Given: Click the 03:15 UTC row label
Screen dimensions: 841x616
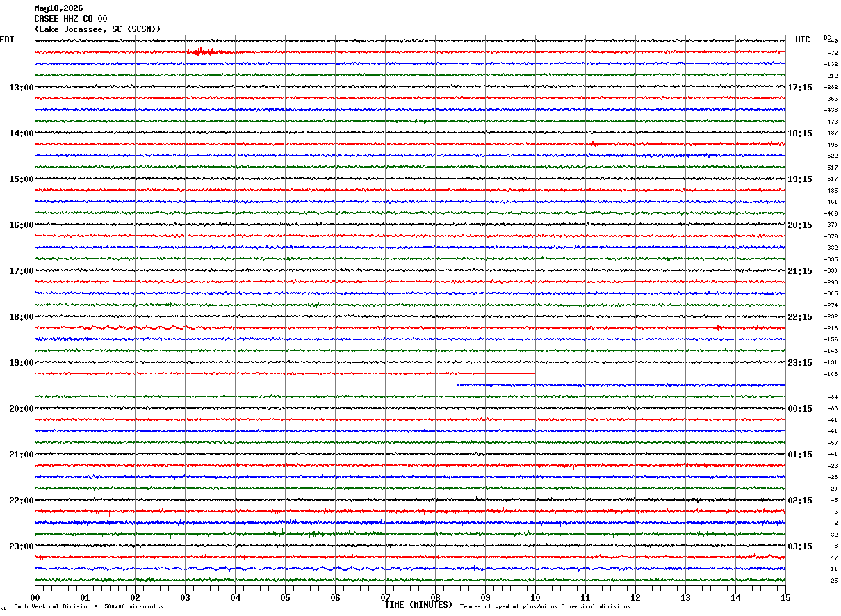Looking at the screenshot, I should (x=799, y=546).
